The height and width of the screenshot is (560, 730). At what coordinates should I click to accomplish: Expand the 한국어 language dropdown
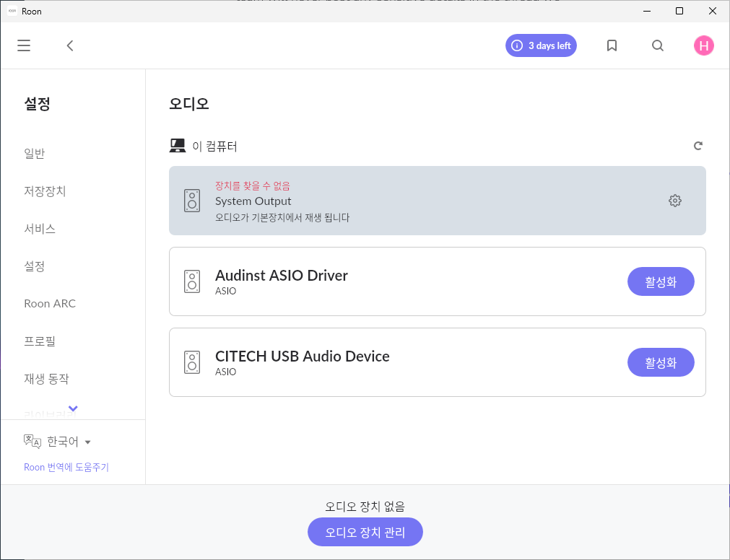(58, 442)
